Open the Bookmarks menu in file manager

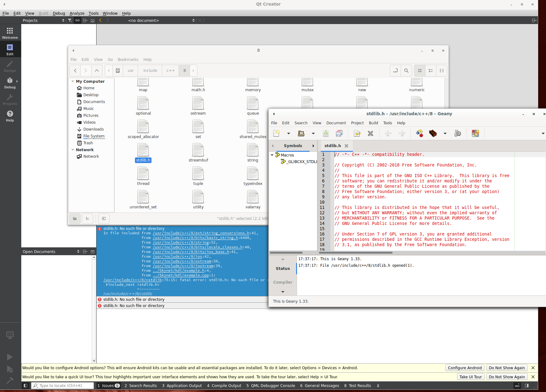128,60
